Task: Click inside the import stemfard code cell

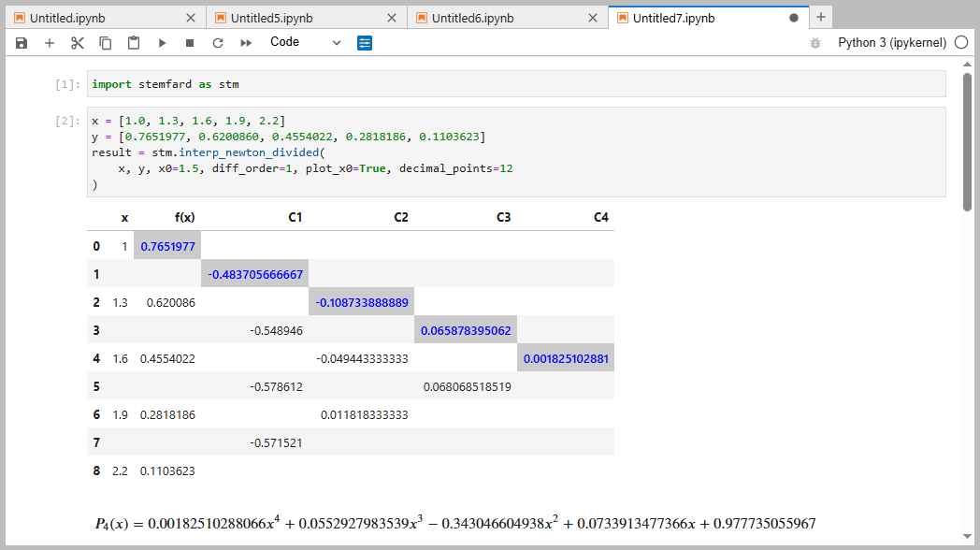Action: [516, 84]
